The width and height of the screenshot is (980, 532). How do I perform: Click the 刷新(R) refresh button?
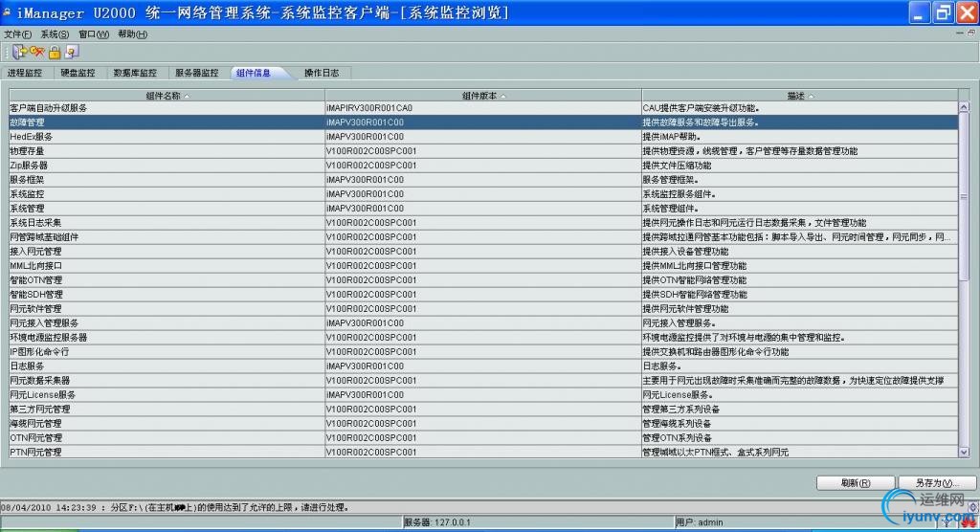coord(855,483)
